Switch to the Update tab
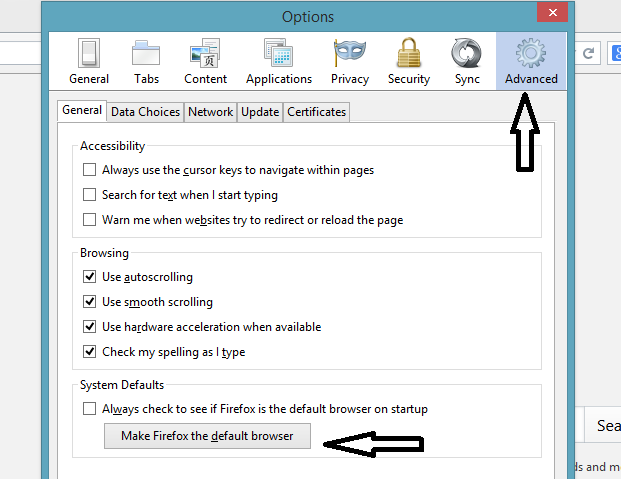621x479 pixels. [x=260, y=112]
